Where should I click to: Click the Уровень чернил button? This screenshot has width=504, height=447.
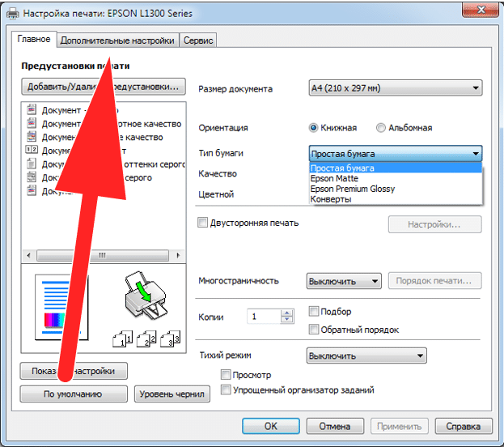(172, 394)
